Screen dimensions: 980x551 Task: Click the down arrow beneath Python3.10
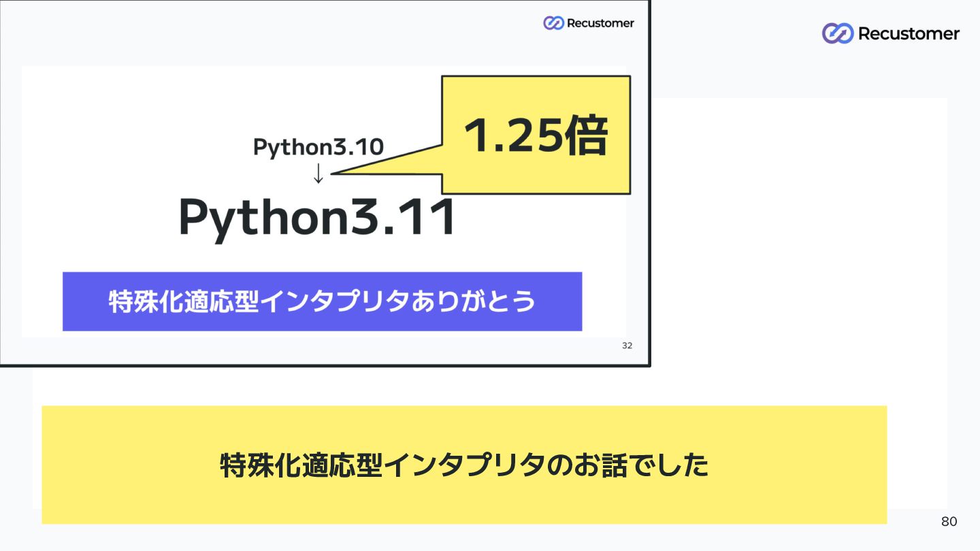pyautogui.click(x=318, y=173)
